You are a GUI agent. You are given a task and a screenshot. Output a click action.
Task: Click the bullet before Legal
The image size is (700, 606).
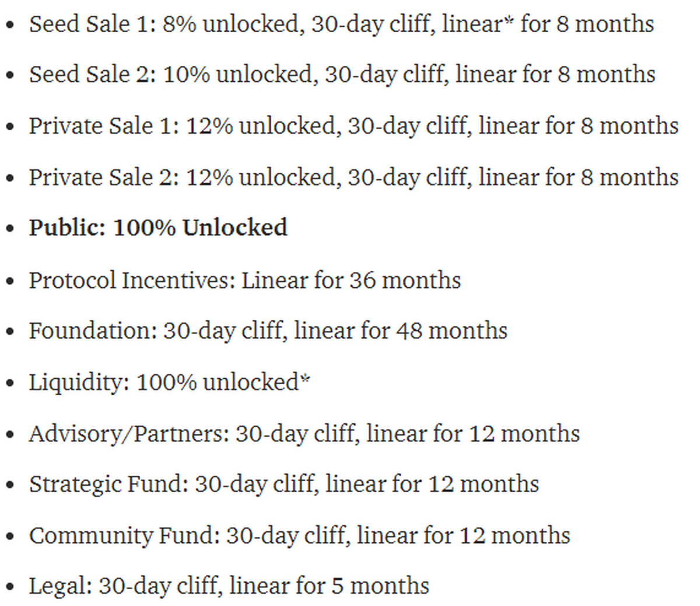[10, 587]
